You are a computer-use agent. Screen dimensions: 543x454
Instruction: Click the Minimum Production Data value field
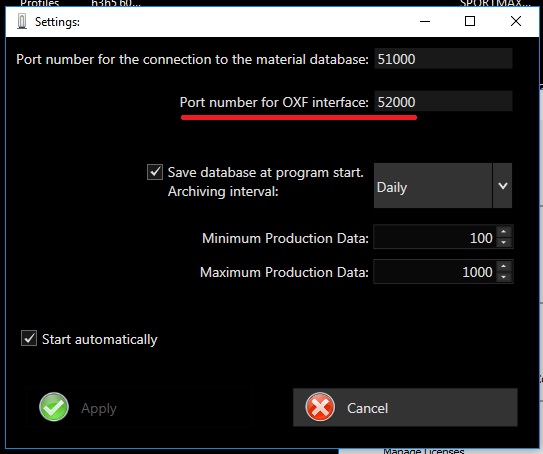coord(435,238)
